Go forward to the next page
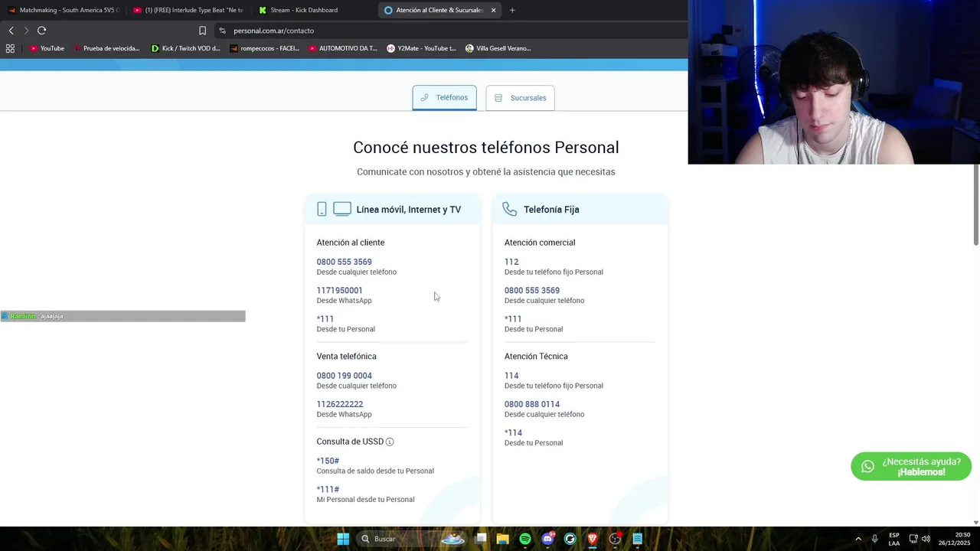 coord(26,31)
